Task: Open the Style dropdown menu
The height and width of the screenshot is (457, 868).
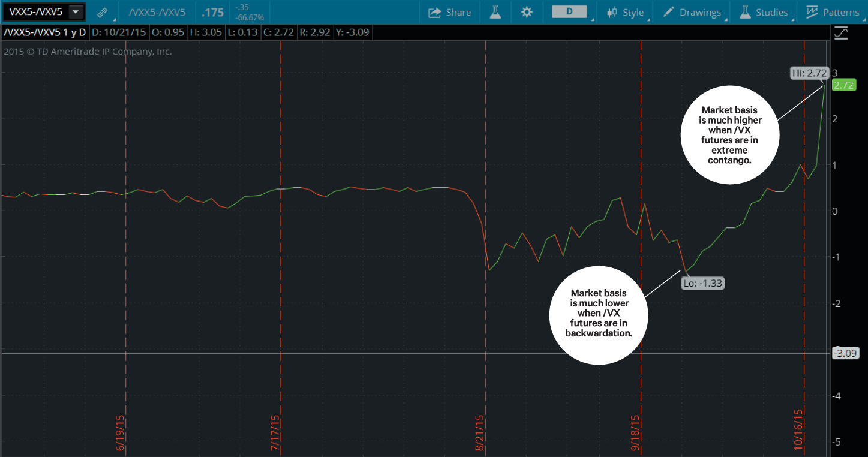Action: pos(632,11)
